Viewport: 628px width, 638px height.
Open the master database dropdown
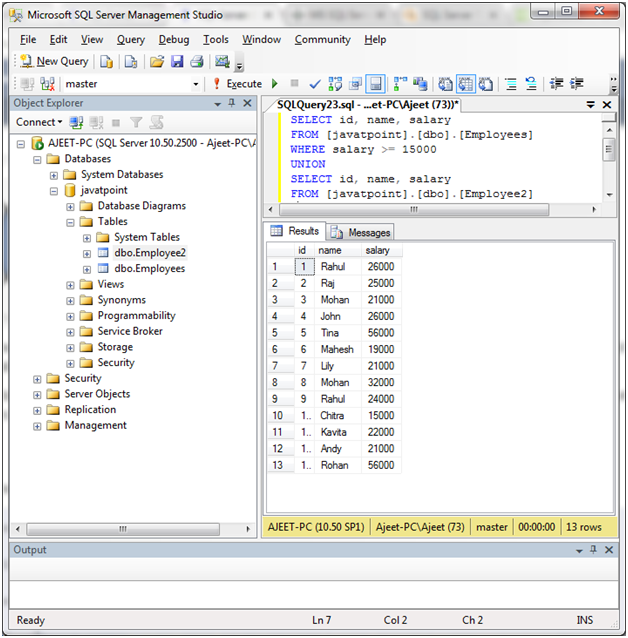point(196,84)
